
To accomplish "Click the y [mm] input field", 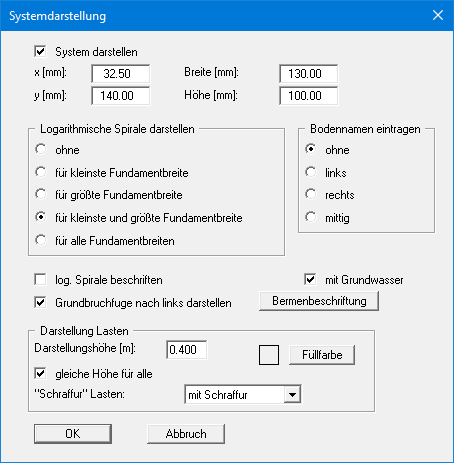I will [x=121, y=96].
